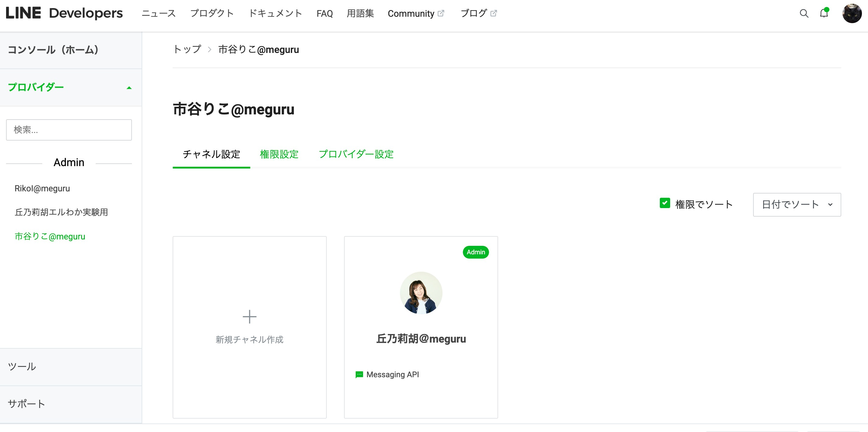This screenshot has width=868, height=432.
Task: Switch to the チャネル設定 tab
Action: (x=211, y=154)
